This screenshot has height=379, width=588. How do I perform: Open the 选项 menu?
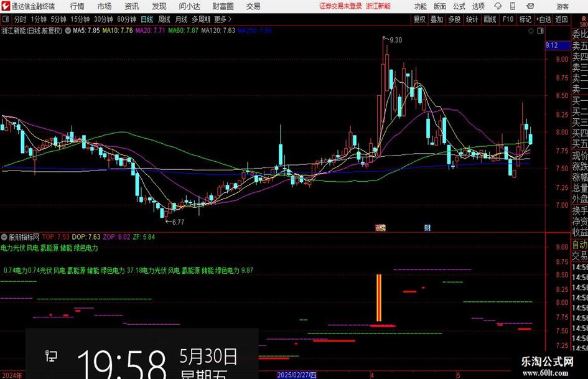pyautogui.click(x=478, y=6)
